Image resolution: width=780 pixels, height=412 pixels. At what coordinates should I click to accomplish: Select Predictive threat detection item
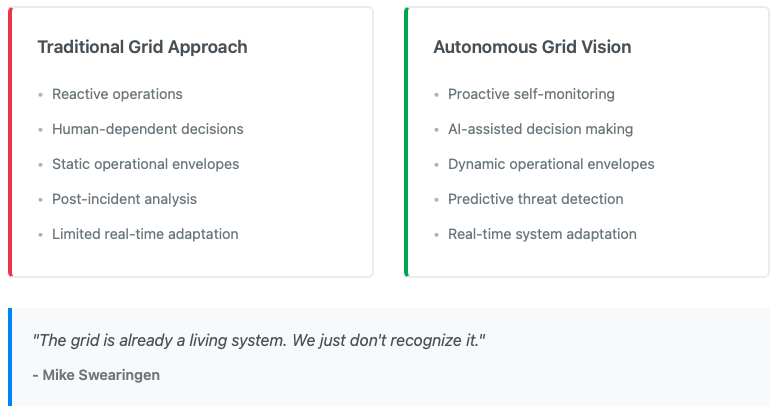[x=535, y=199]
